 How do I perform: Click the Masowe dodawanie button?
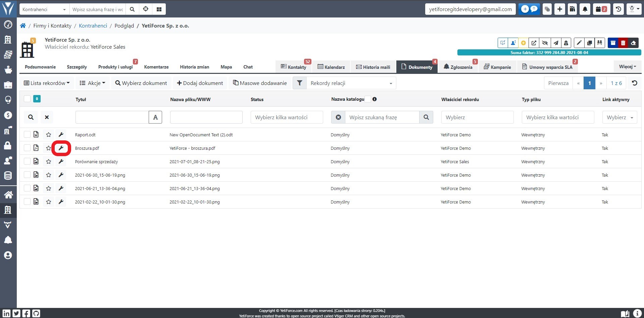tap(260, 83)
